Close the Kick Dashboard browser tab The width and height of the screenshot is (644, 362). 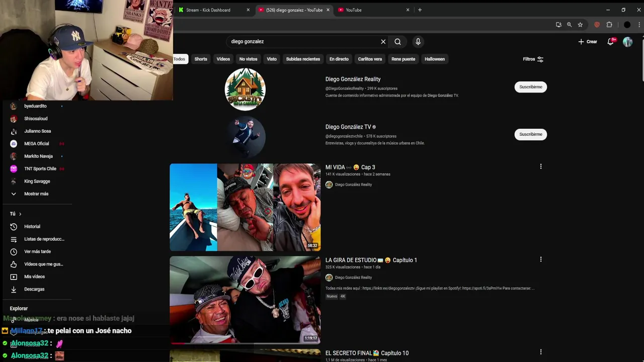pyautogui.click(x=248, y=10)
